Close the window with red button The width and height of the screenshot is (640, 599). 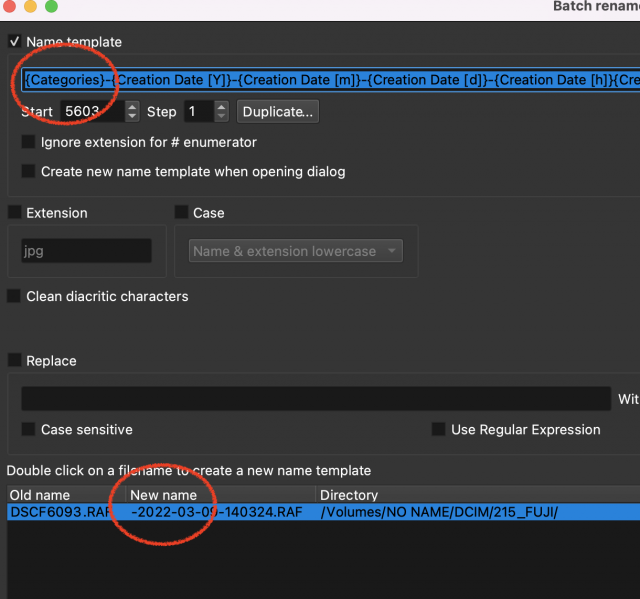pos(9,6)
